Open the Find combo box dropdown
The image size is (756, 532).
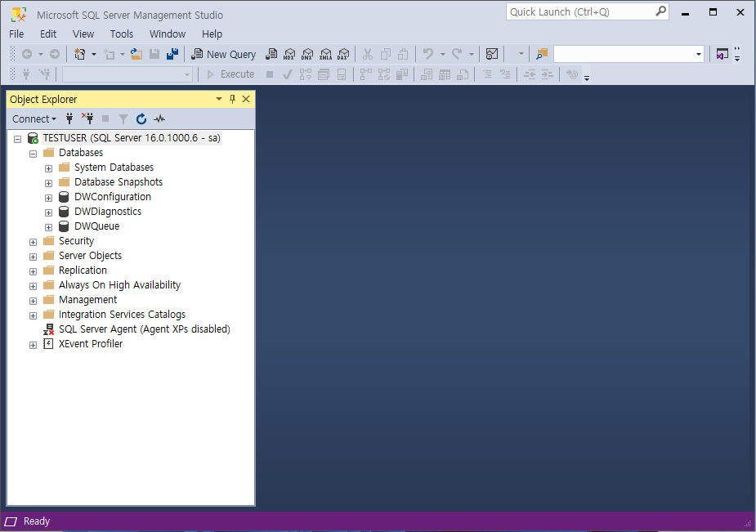pos(699,55)
